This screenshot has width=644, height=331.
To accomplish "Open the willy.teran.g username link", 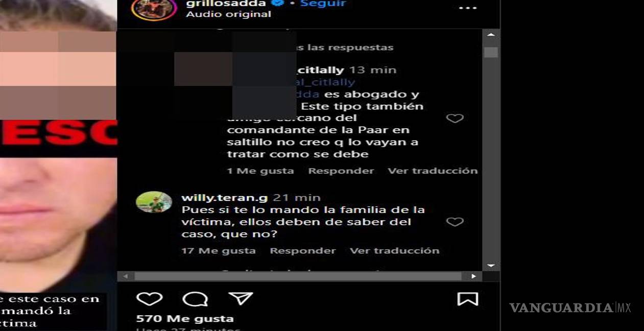I will [x=224, y=198].
